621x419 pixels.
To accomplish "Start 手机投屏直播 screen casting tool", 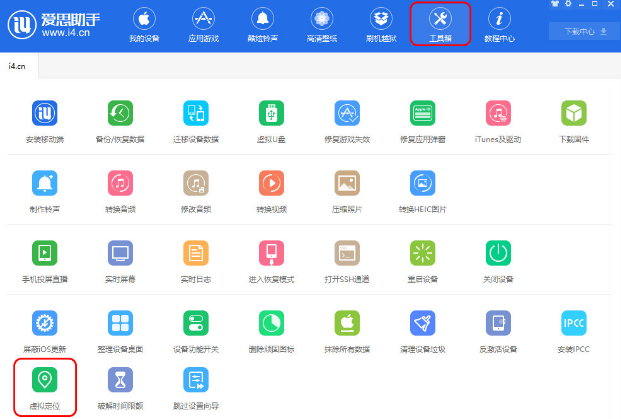I will tap(44, 253).
